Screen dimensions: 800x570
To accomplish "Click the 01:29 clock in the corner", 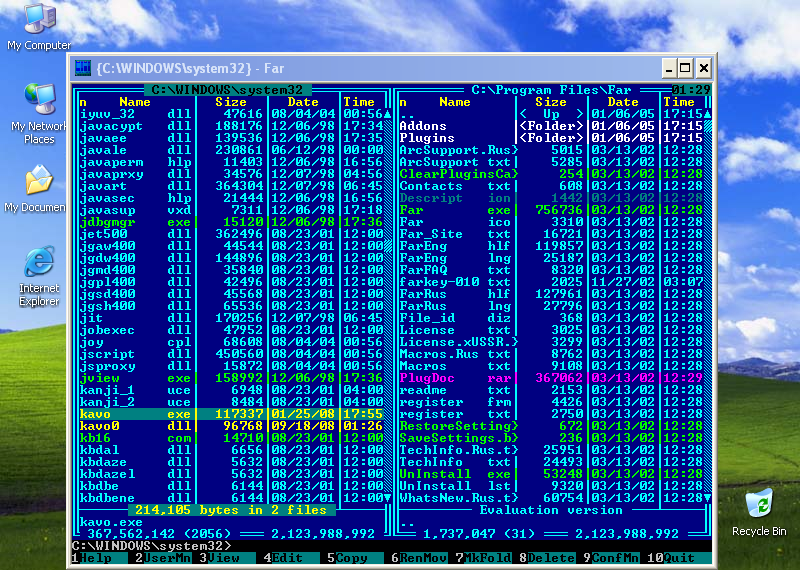I will tap(691, 90).
